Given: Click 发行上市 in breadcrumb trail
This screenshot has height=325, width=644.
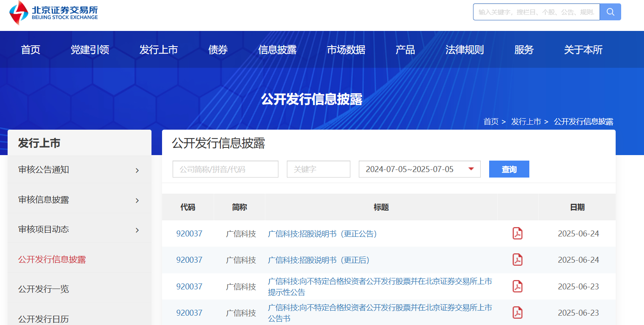Looking at the screenshot, I should pos(526,122).
